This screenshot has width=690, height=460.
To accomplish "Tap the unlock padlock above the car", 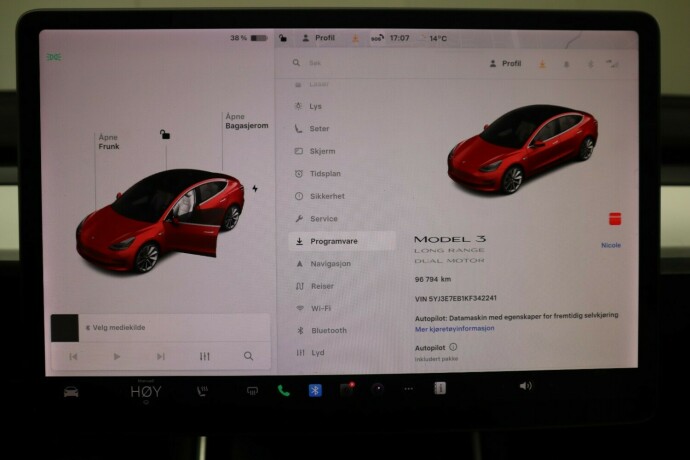I will tap(165, 134).
